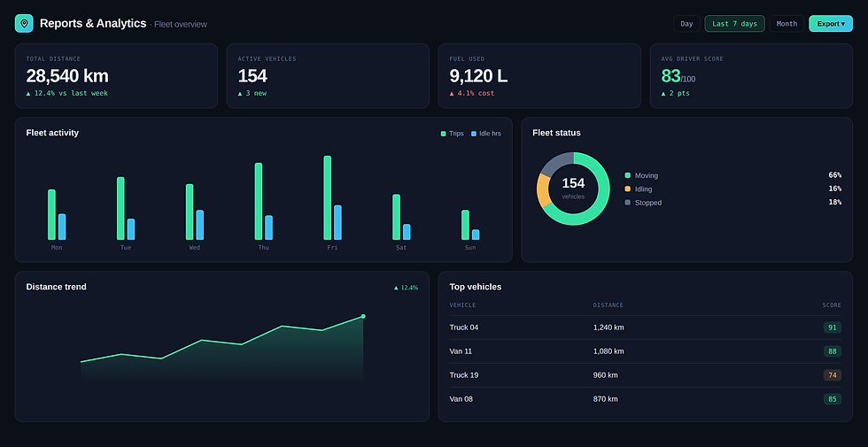Click the endpoint dot on Distance trend line
Image resolution: width=868 pixels, height=447 pixels.
pos(363,317)
